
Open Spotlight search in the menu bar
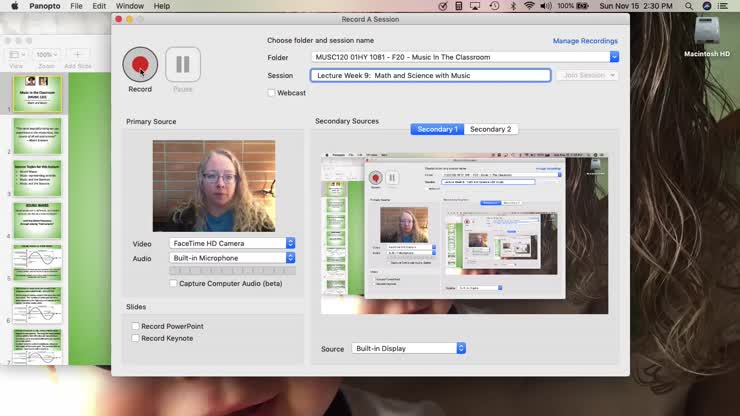pyautogui.click(x=689, y=6)
